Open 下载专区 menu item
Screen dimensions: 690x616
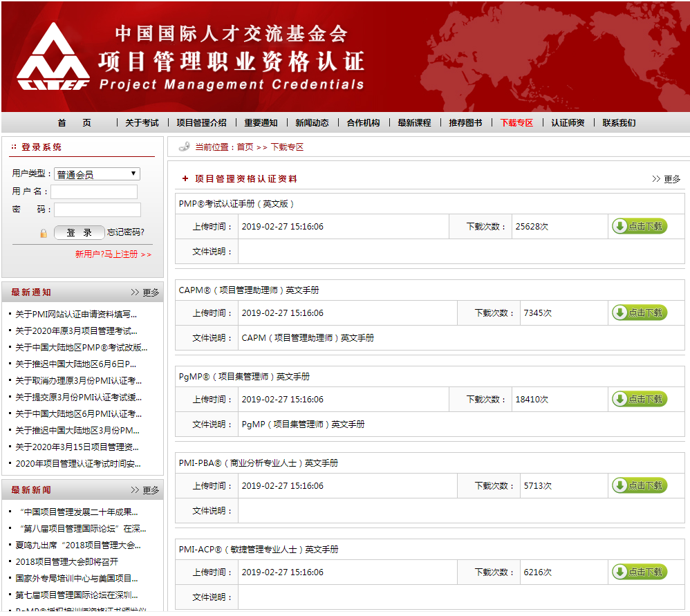tap(516, 123)
